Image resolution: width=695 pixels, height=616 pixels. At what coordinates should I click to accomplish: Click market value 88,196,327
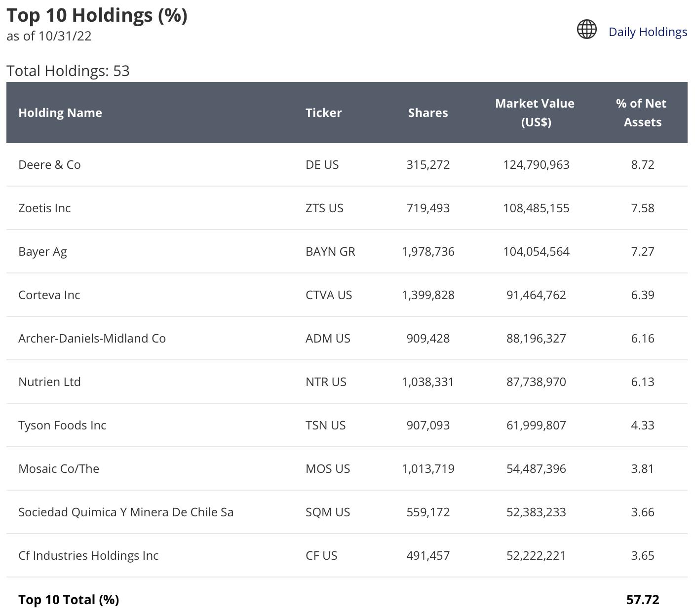point(536,338)
